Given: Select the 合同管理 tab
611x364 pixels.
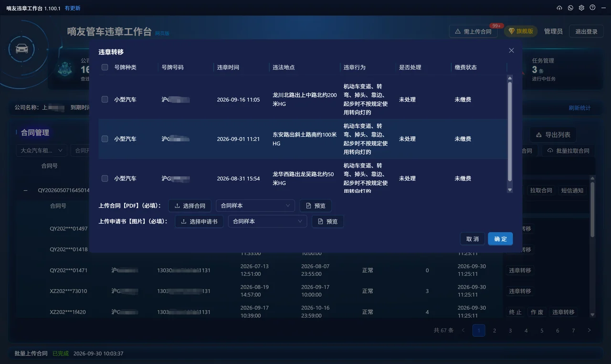Looking at the screenshot, I should point(35,133).
